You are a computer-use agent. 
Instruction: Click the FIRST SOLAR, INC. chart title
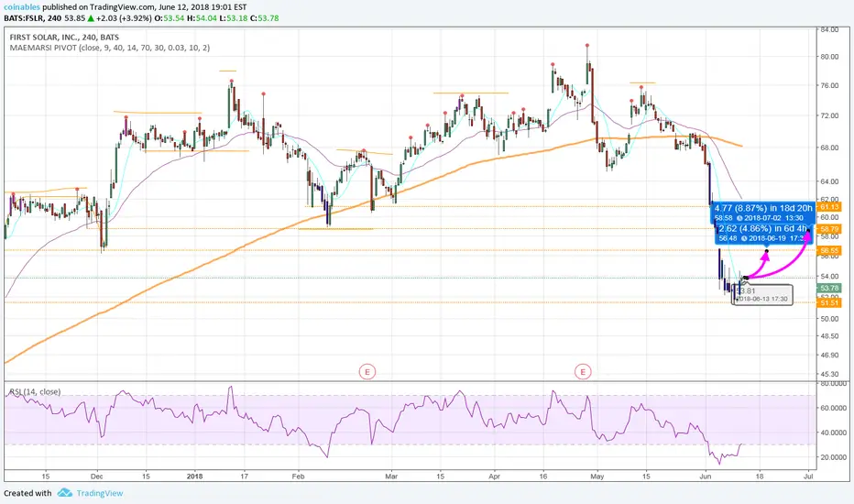tap(64, 37)
